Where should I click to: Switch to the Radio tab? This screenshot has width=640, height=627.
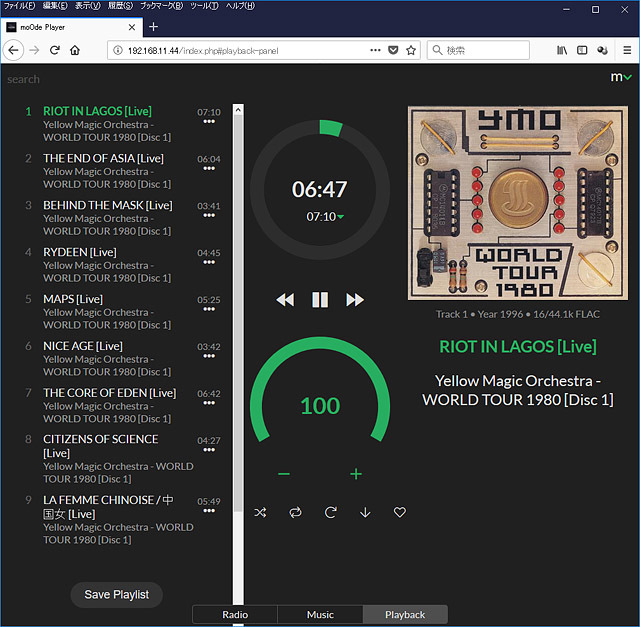point(235,614)
